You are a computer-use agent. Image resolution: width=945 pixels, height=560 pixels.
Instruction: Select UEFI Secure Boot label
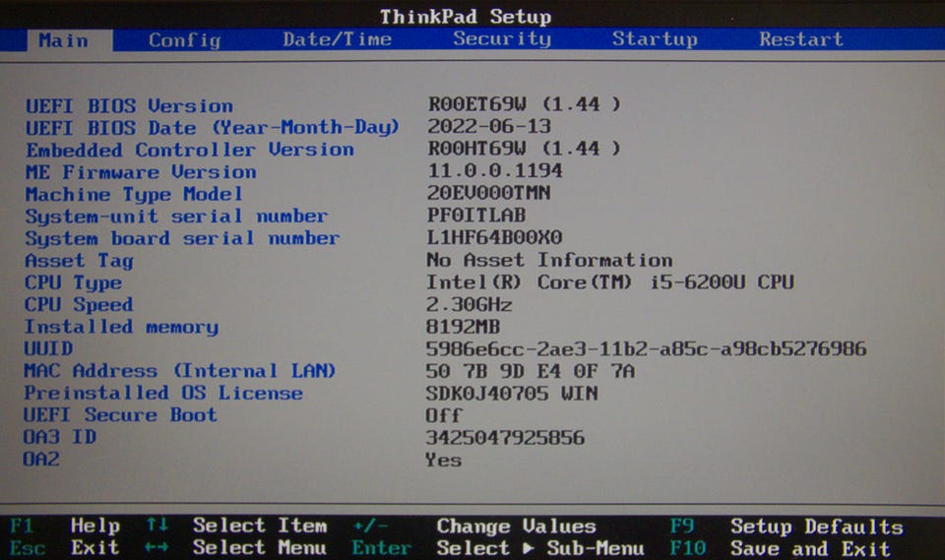click(x=120, y=414)
